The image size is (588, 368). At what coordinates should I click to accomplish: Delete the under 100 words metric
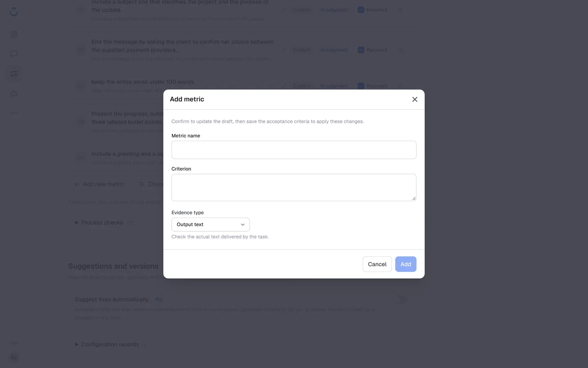[x=401, y=86]
